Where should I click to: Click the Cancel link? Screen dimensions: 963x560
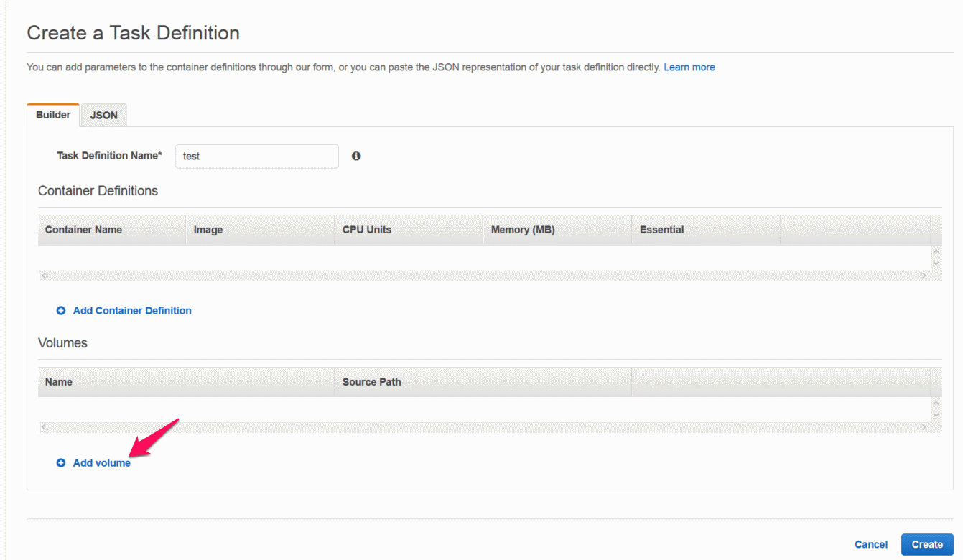pos(871,544)
